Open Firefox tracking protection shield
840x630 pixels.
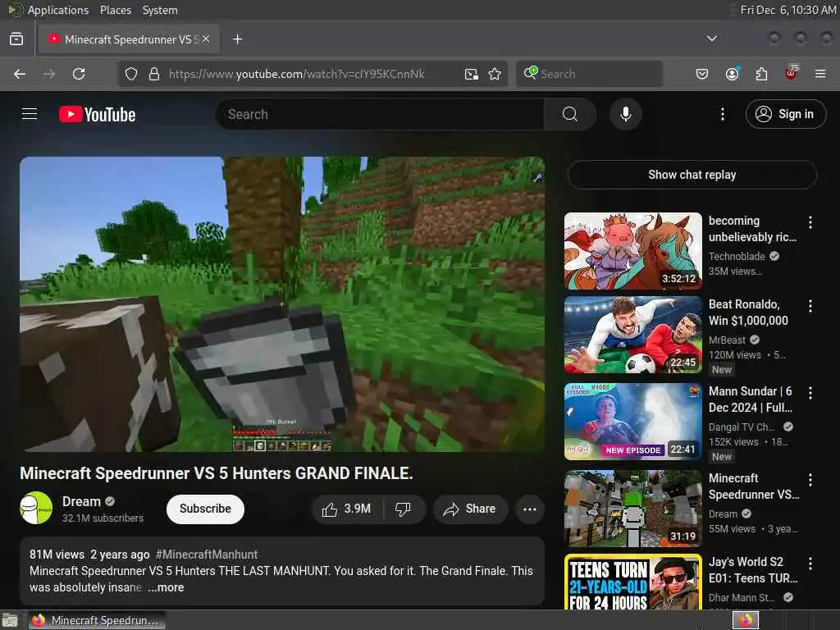point(131,74)
